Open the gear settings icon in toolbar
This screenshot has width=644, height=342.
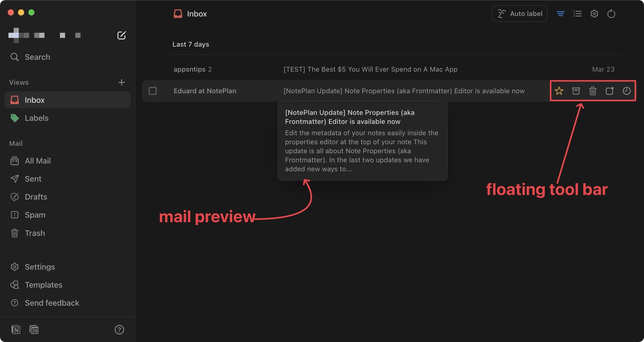coord(594,14)
